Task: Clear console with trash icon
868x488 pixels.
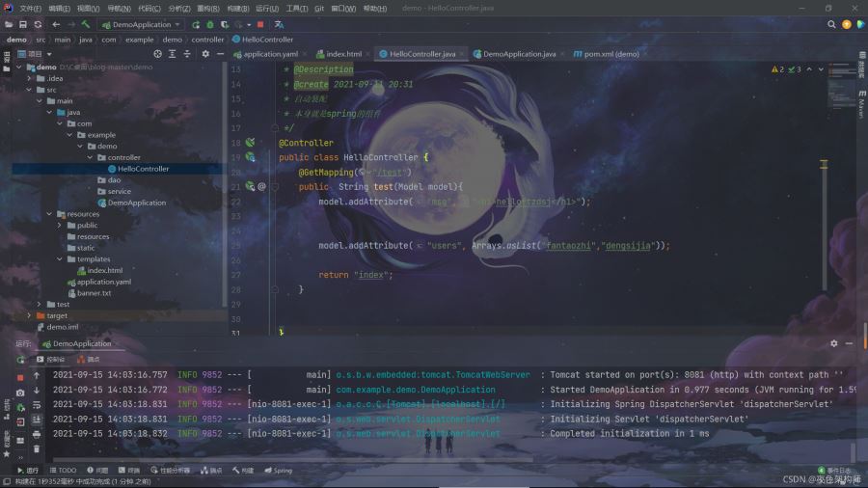Action: click(x=37, y=448)
